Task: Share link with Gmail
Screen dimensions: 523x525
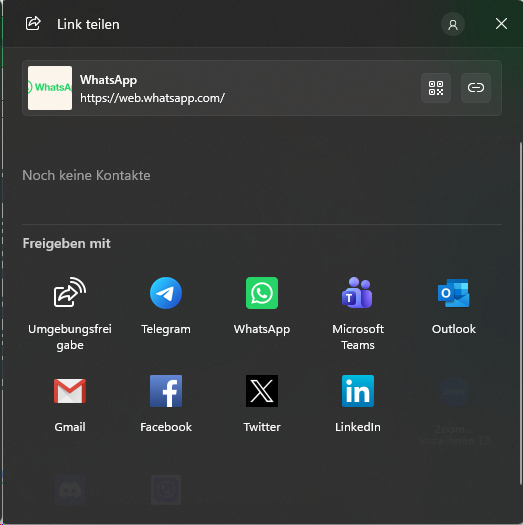Action: point(70,404)
